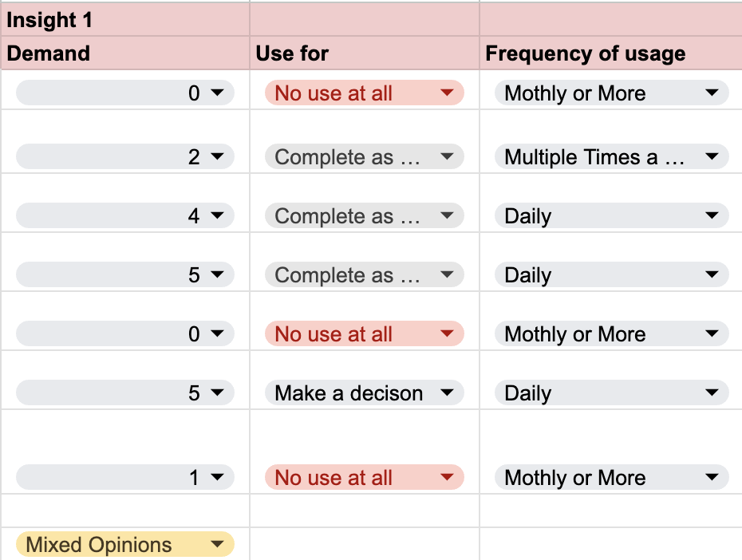
Task: Open the Multiple Times a … frequency dropdown
Action: 612,156
